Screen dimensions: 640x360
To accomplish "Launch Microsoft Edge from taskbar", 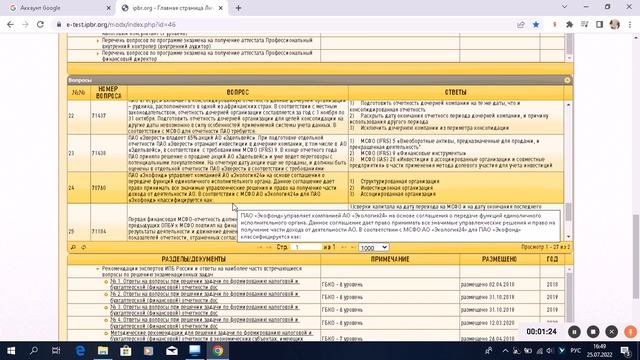I will [x=80, y=351].
